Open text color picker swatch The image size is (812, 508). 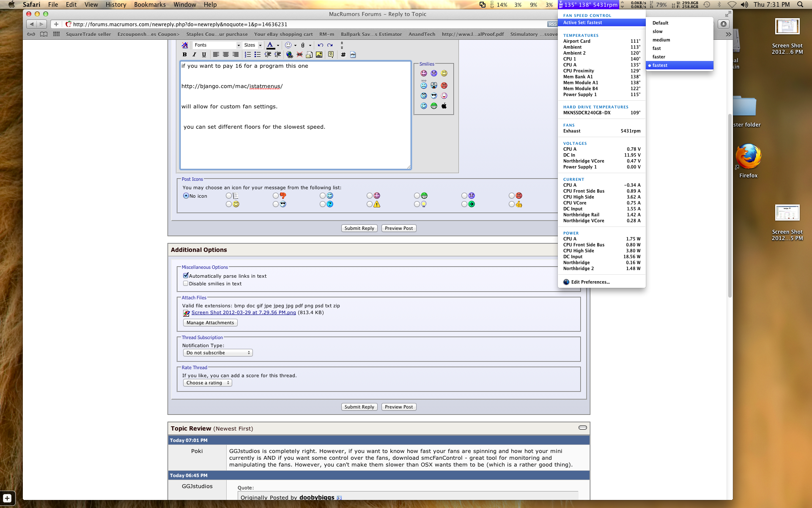point(270,45)
